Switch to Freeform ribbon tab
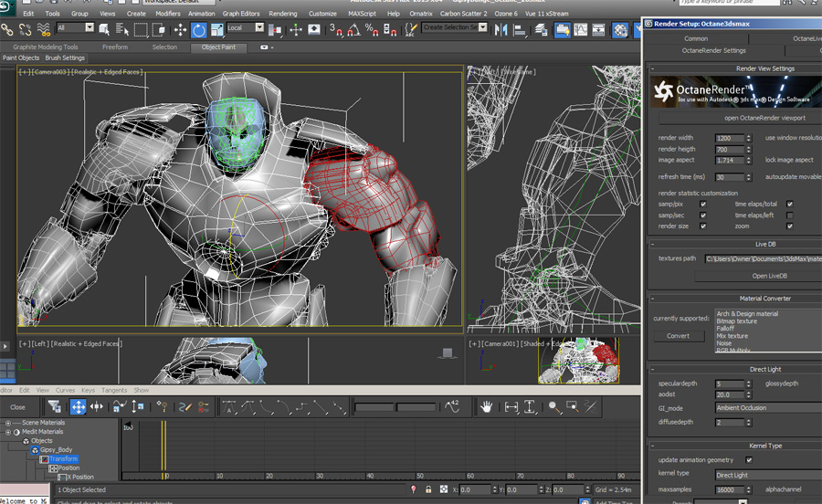The image size is (822, 504). 115,47
